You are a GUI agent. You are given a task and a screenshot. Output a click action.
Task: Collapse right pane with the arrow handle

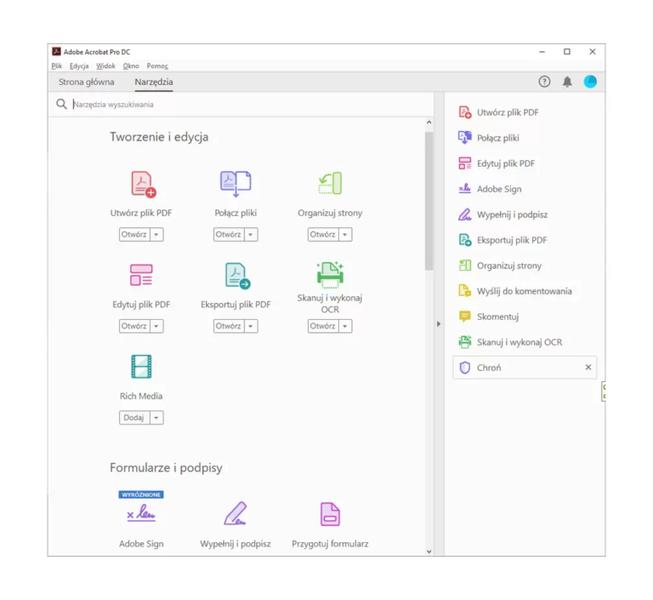pyautogui.click(x=439, y=324)
